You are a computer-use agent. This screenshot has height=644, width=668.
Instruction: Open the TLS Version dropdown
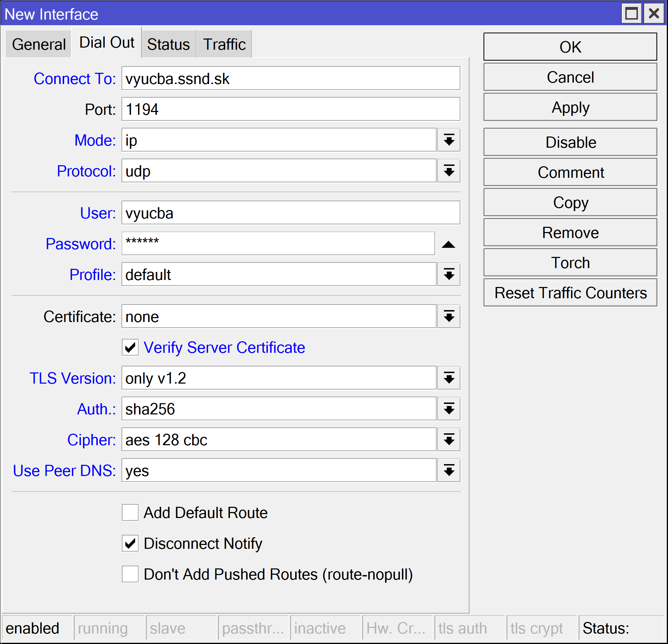[x=448, y=378]
